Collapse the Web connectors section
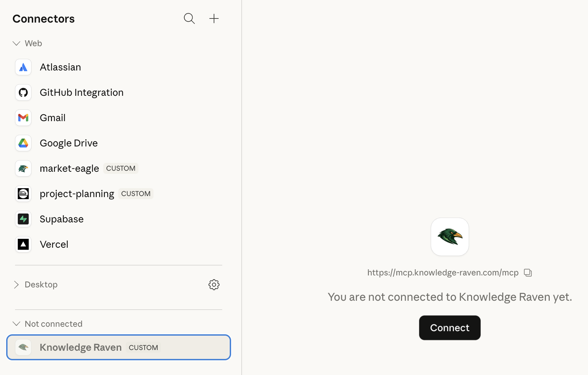588x375 pixels. coord(16,43)
